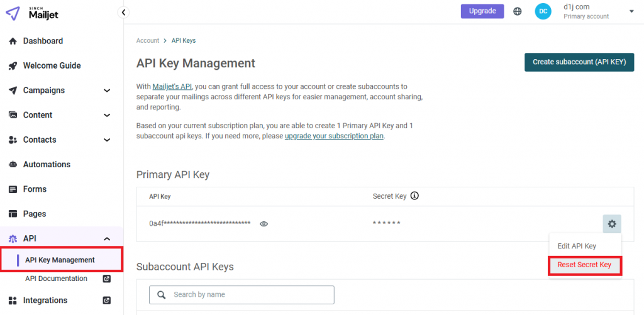The width and height of the screenshot is (644, 315).
Task: Open language selector globe icon
Action: [518, 11]
